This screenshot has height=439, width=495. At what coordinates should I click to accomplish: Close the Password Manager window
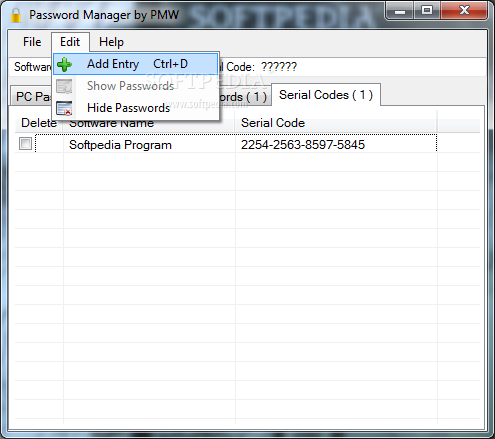click(464, 11)
